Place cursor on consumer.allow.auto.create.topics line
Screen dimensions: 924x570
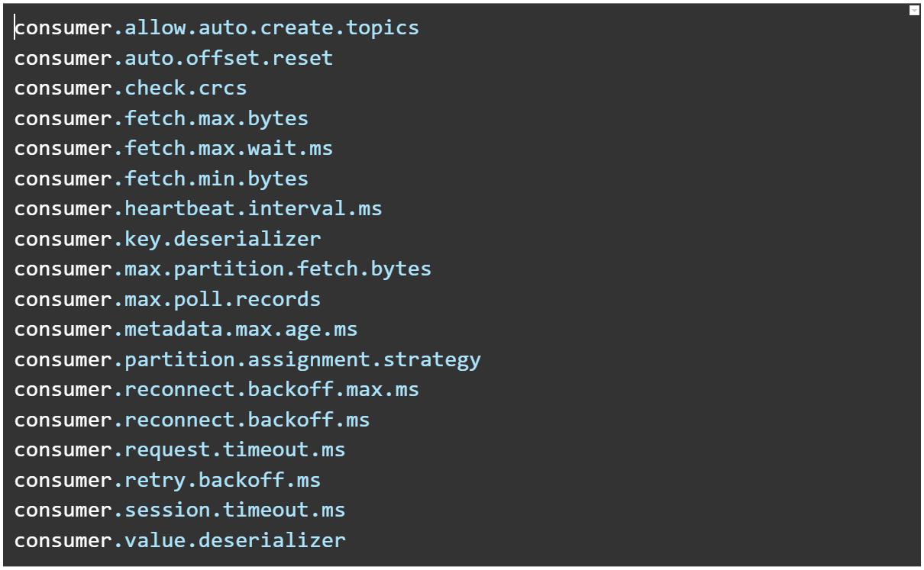(217, 28)
